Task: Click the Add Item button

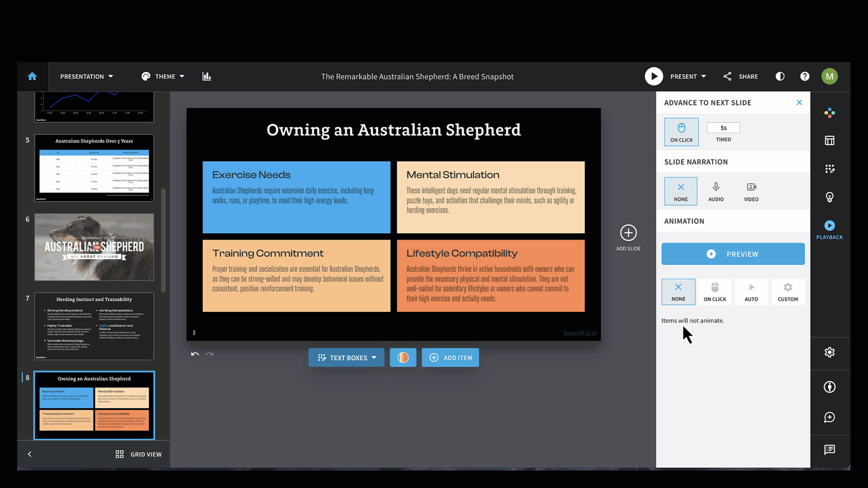Action: click(x=450, y=357)
